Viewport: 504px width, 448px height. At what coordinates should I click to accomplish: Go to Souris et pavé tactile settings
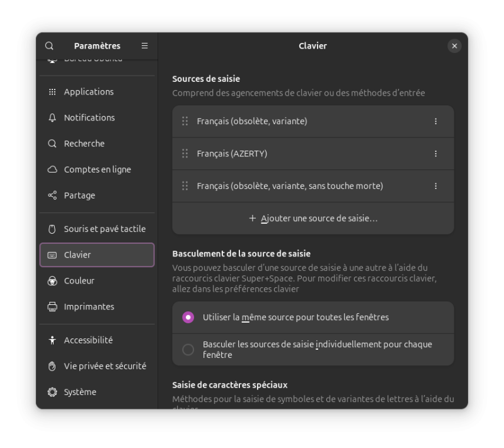97,229
